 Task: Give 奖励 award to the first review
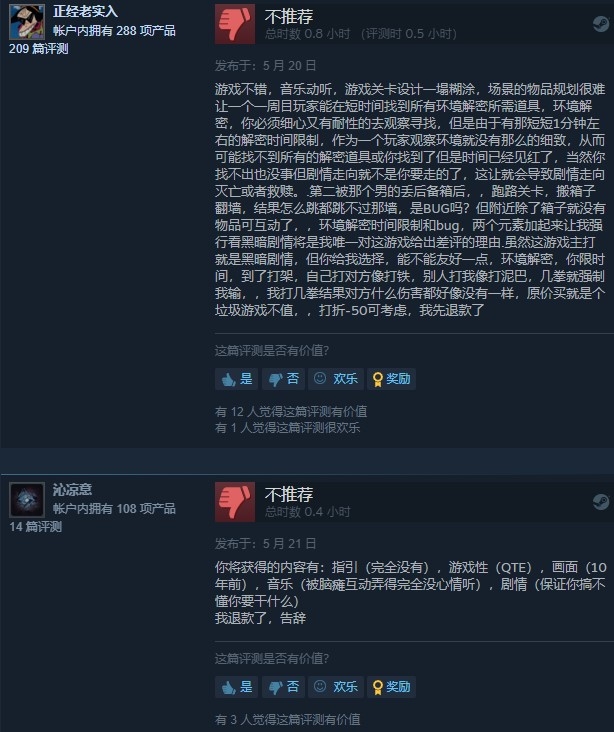pos(391,379)
